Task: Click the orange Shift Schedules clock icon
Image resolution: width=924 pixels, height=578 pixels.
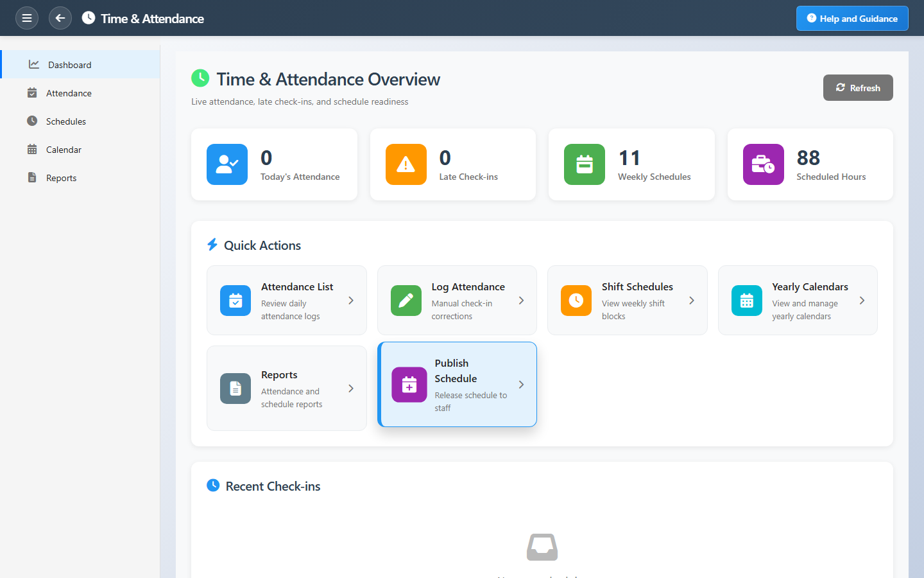Action: click(576, 301)
